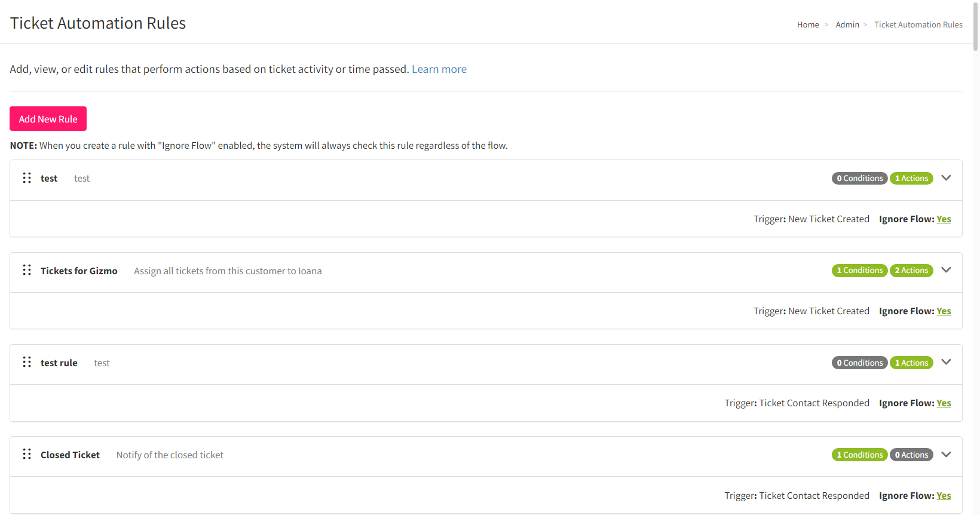Expand the 'test rule' details chevron
The height and width of the screenshot is (515, 980).
tap(946, 362)
